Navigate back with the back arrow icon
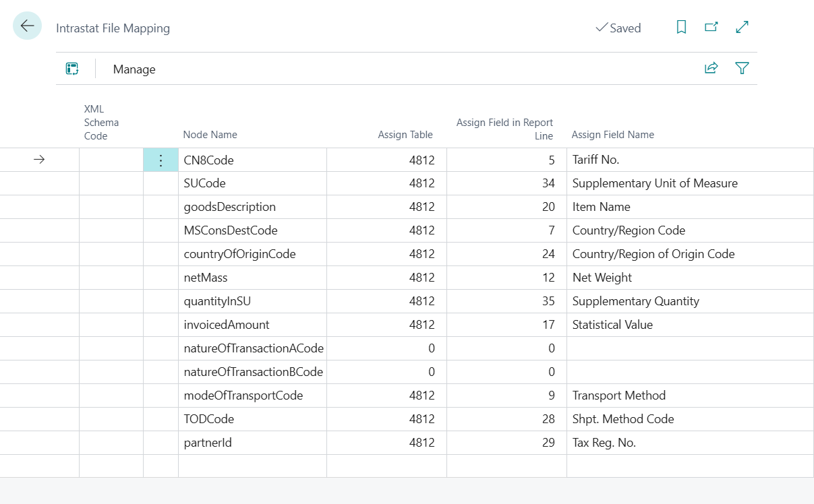Viewport: 814px width, 504px height. (26, 26)
